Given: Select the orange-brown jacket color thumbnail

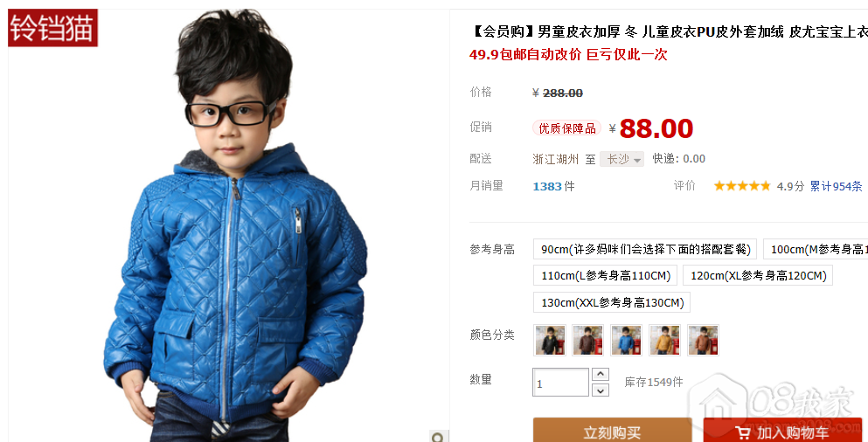Looking at the screenshot, I should [703, 340].
